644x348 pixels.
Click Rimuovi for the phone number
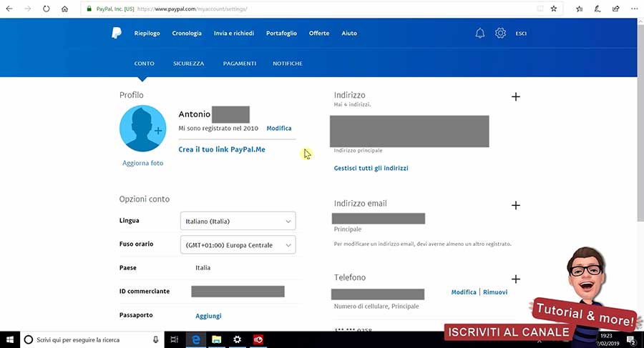[495, 292]
